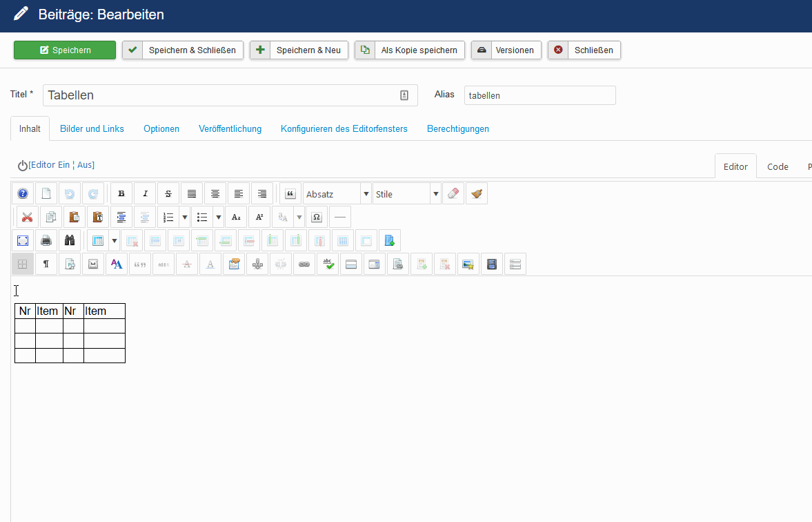This screenshot has width=812, height=522.
Task: Click paste as plain text icon
Action: point(97,217)
